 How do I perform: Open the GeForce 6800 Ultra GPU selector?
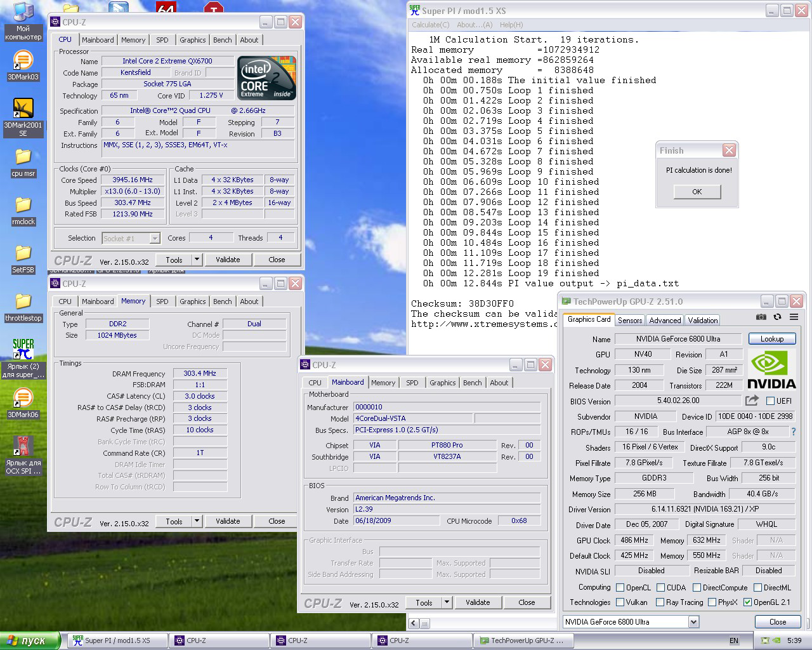click(631, 621)
